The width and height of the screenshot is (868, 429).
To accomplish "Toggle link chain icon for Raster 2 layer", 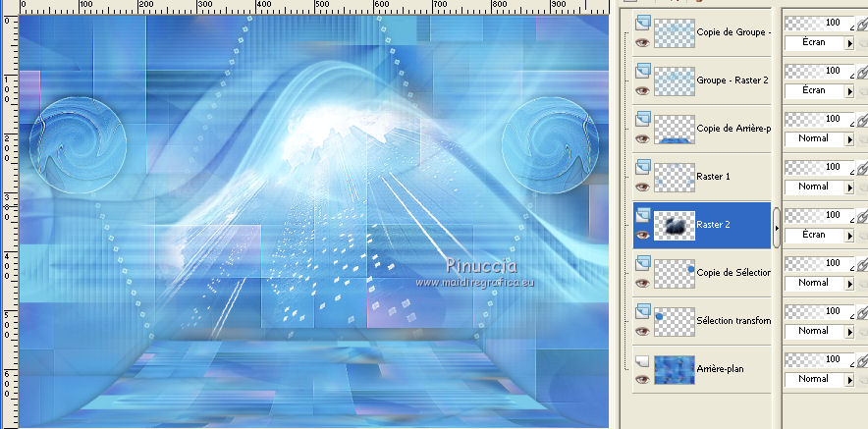I will (x=862, y=216).
